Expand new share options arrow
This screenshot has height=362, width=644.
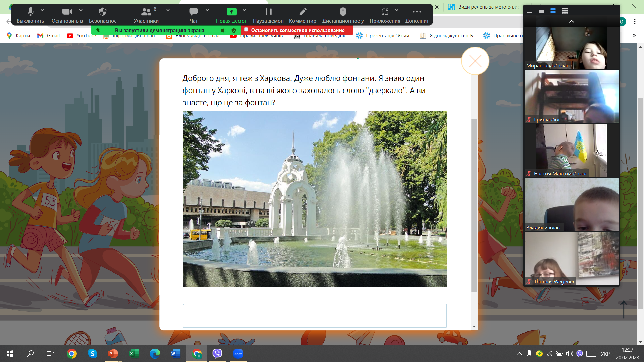244,10
